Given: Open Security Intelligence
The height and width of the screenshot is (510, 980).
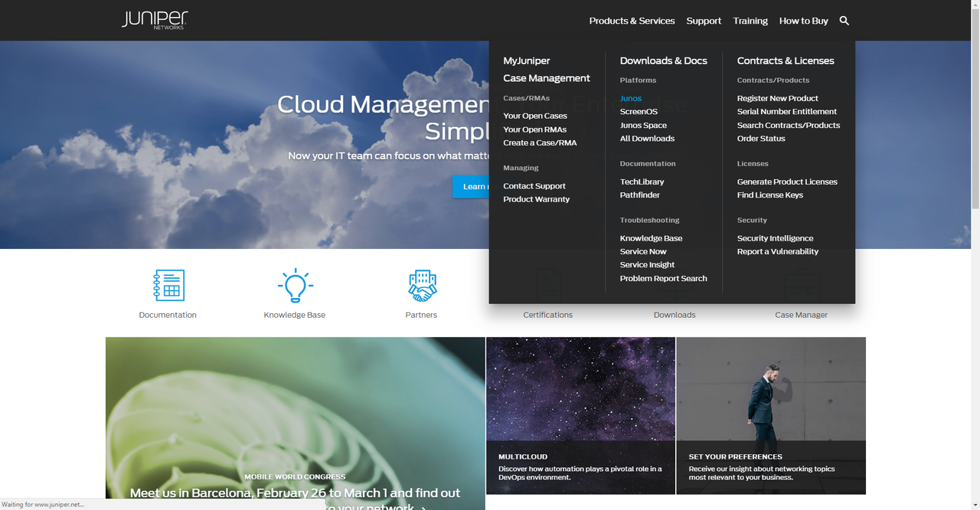Looking at the screenshot, I should [x=776, y=238].
